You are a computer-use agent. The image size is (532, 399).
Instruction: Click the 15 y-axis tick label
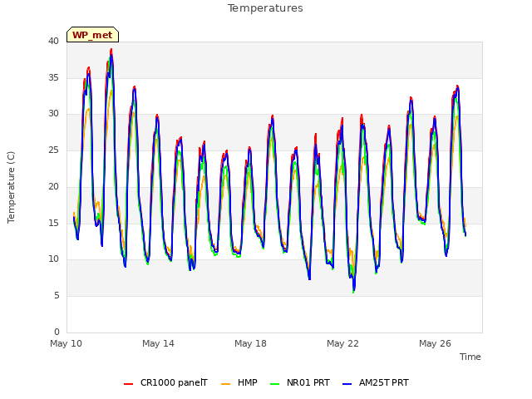[x=53, y=223]
